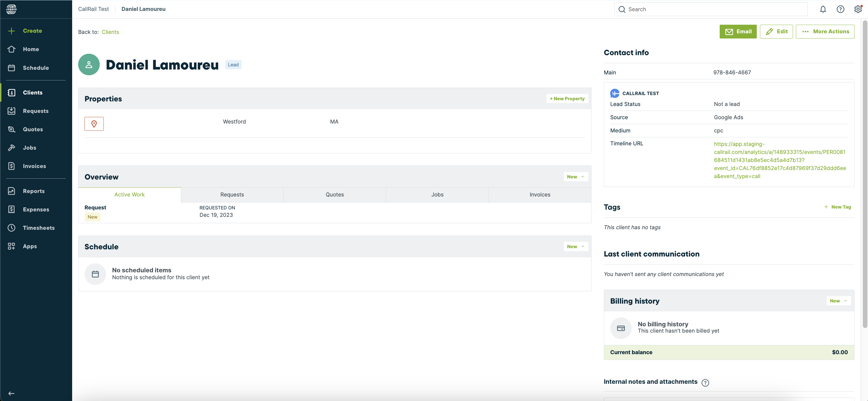Open the Timesheets clock icon in sidebar
This screenshot has width=868, height=401.
(11, 228)
